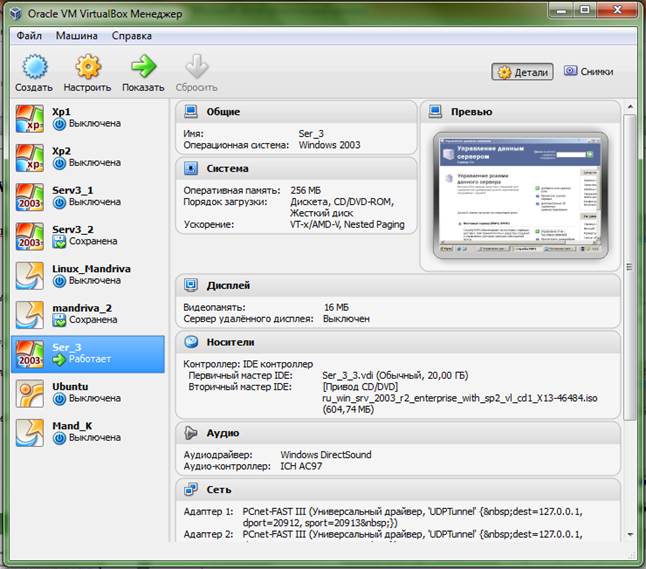Click the 'Адаптер 2:' label
Viewport: 646px width, 569px height.
pyautogui.click(x=208, y=534)
